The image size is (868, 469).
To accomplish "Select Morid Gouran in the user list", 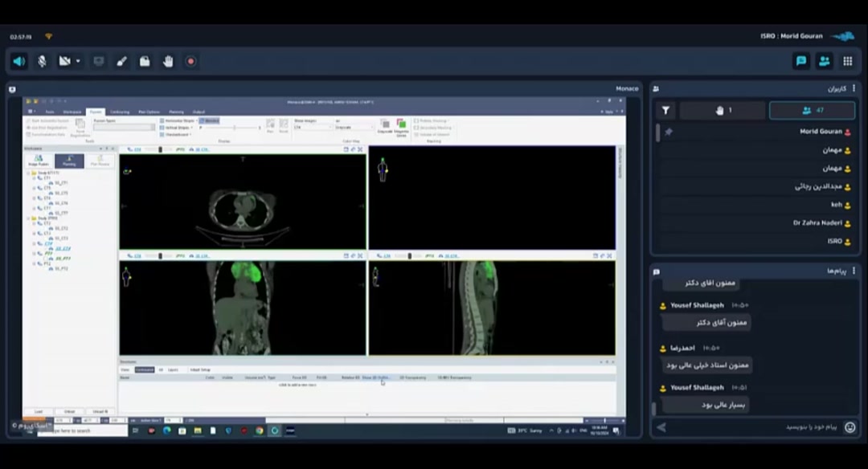I will point(820,132).
